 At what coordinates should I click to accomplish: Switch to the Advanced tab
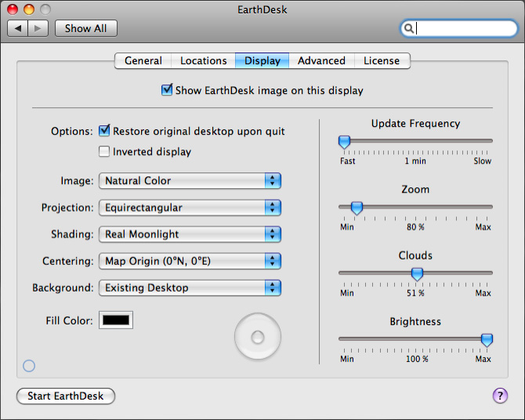tap(321, 60)
